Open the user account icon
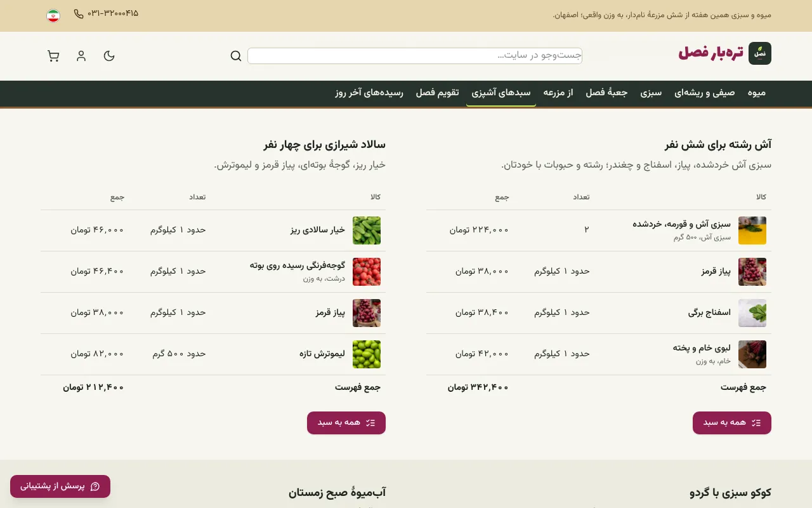812x508 pixels. (x=81, y=56)
